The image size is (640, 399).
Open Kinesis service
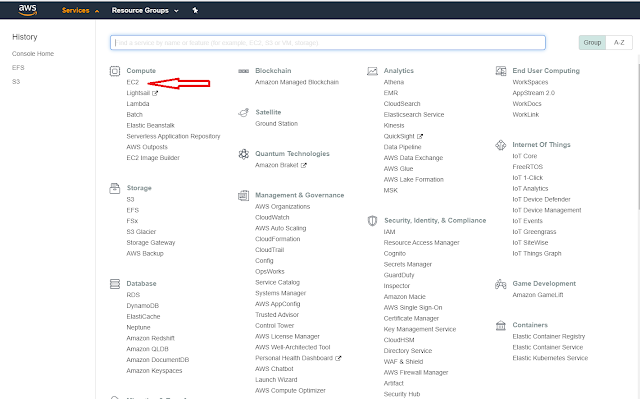394,126
